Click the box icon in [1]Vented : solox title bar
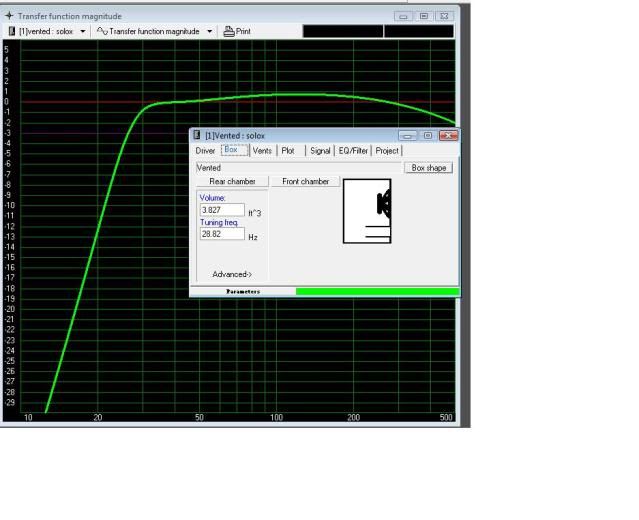The width and height of the screenshot is (639, 520). 197,135
